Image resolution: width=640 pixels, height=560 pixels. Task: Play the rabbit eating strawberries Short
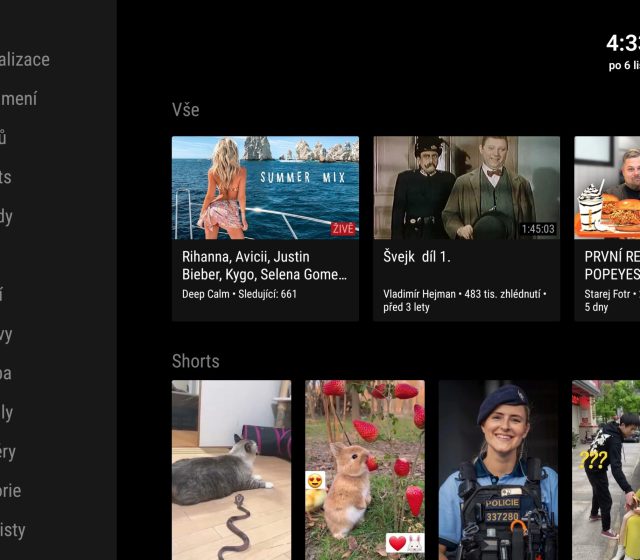point(364,469)
